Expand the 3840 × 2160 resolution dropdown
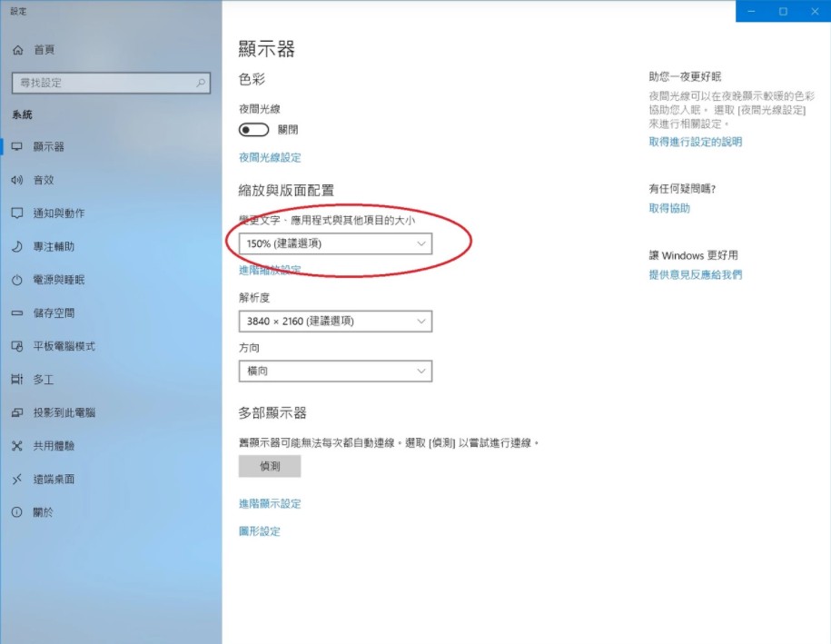 334,321
